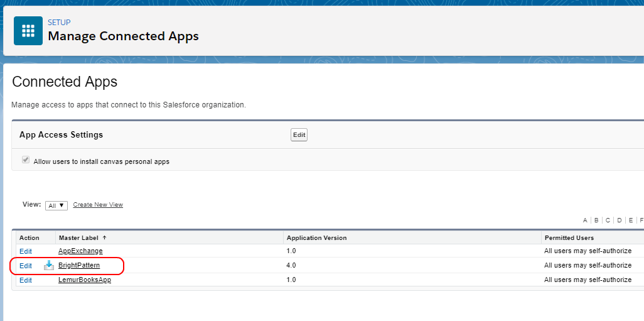Viewport: 644px width, 321px height.
Task: Open the BrightPattern connected app
Action: [x=79, y=266]
